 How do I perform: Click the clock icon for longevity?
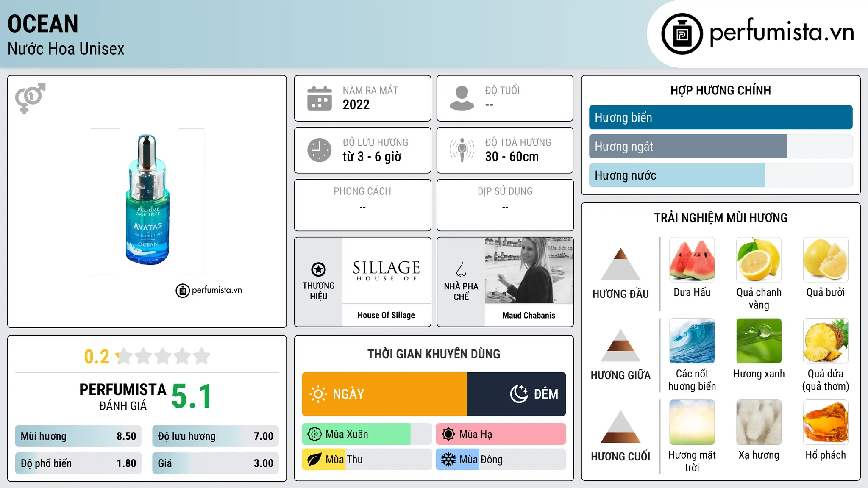(x=320, y=150)
